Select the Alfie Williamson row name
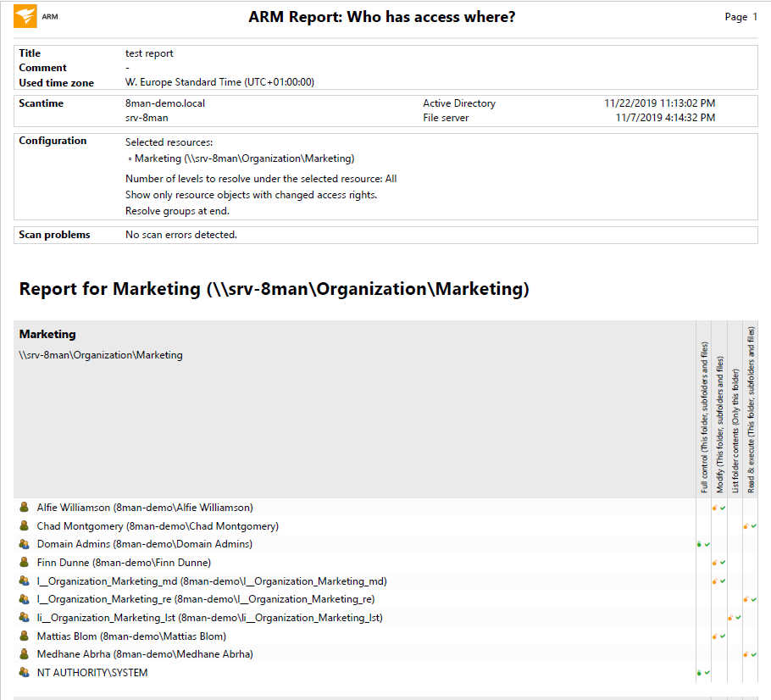The image size is (771, 700). (x=145, y=507)
